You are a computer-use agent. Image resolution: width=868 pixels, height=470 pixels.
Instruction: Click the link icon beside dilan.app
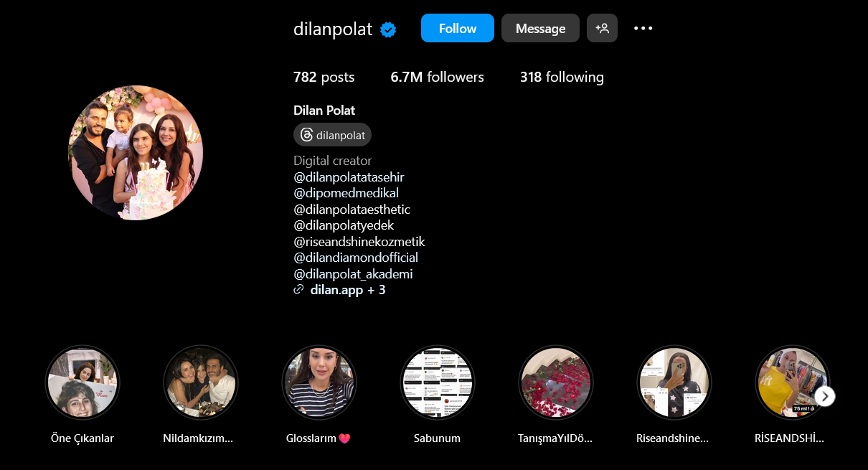coord(299,291)
